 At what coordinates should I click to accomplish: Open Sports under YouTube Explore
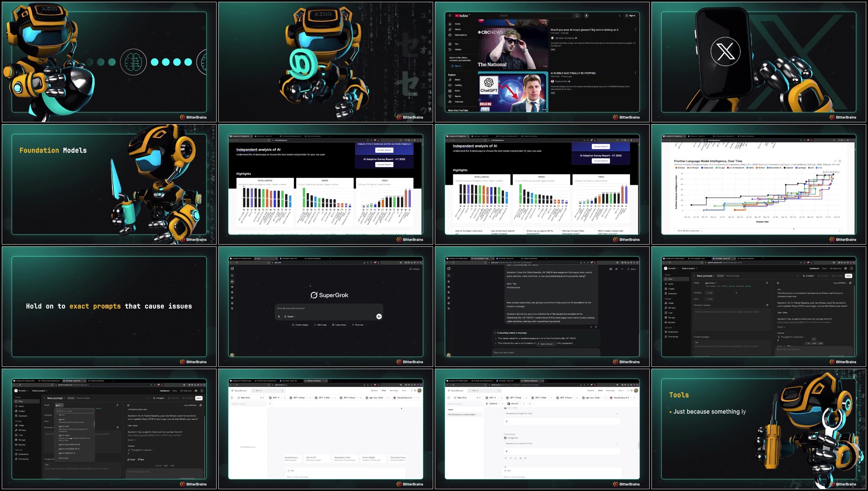455,96
